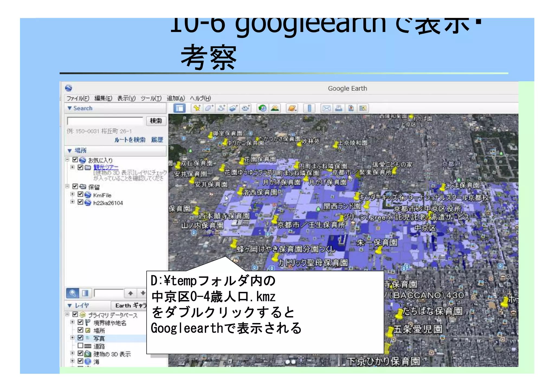
Task: Uncheck the お気に入り checkbox
Action: point(75,159)
